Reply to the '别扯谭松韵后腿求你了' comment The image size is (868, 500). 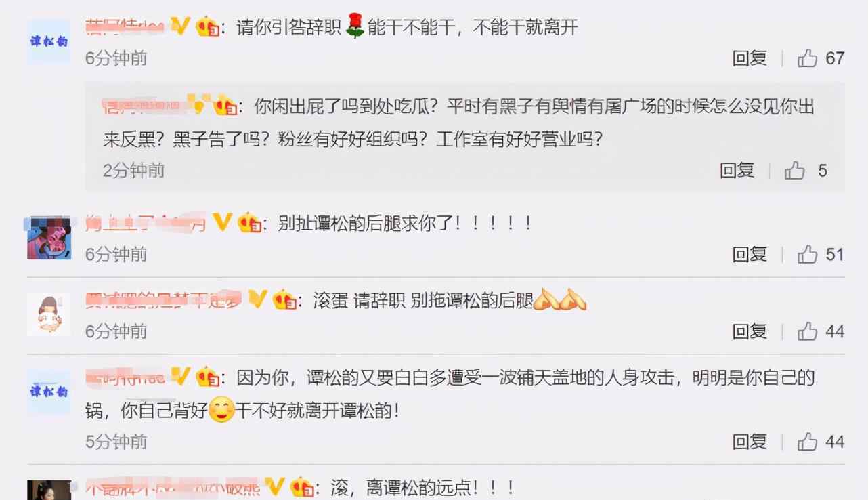750,254
